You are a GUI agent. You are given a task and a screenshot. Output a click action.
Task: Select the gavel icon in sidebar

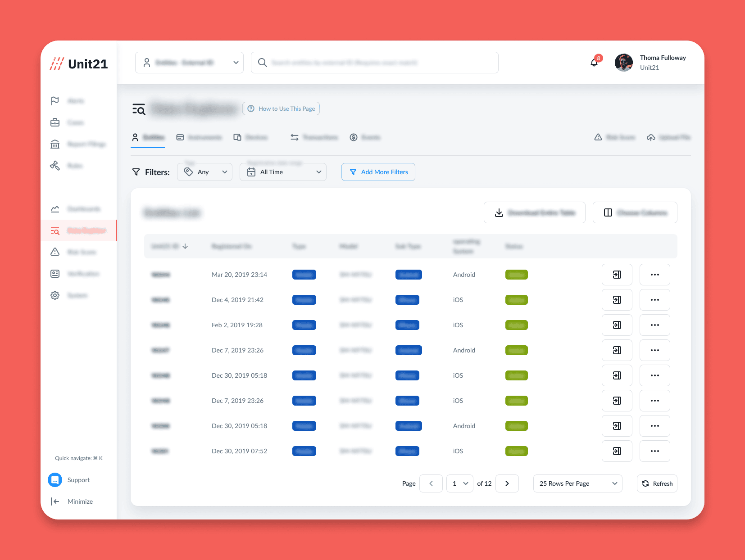[x=55, y=166]
